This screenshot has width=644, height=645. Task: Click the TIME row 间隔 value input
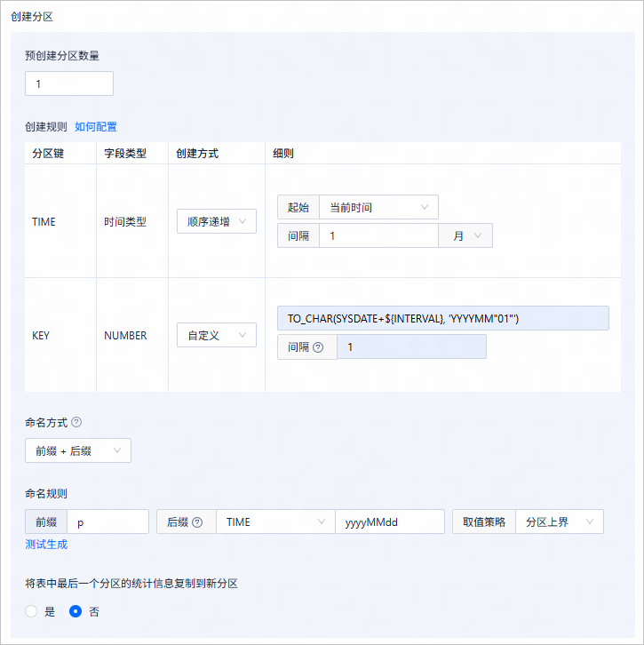coord(378,235)
